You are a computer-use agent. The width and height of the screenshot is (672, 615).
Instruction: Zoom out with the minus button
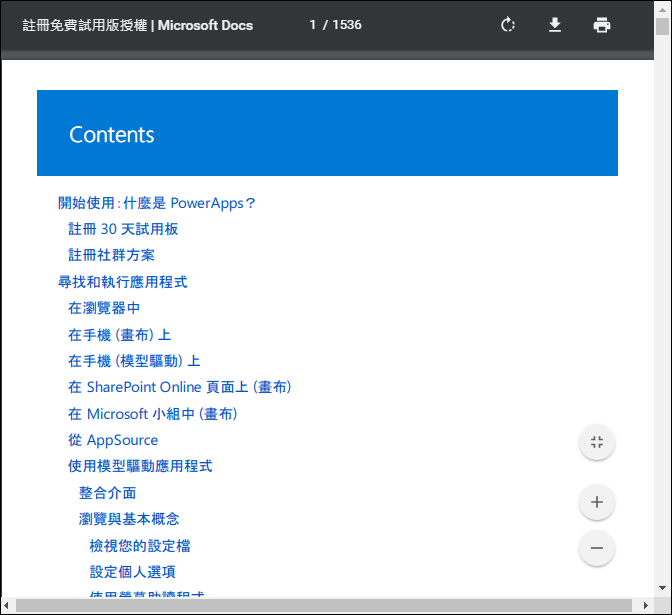pos(597,548)
